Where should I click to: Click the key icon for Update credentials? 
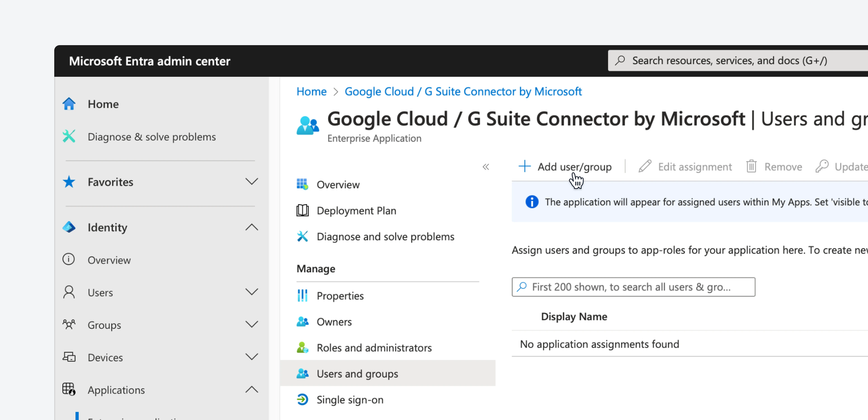tap(822, 166)
